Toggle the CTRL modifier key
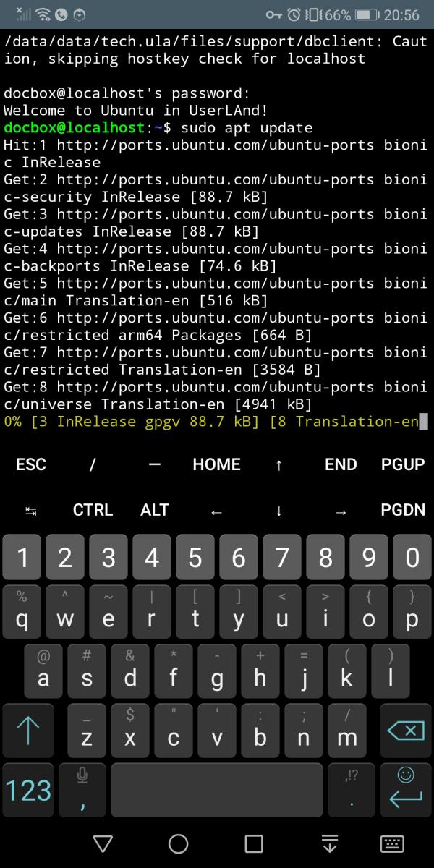The height and width of the screenshot is (868, 434). pyautogui.click(x=93, y=511)
